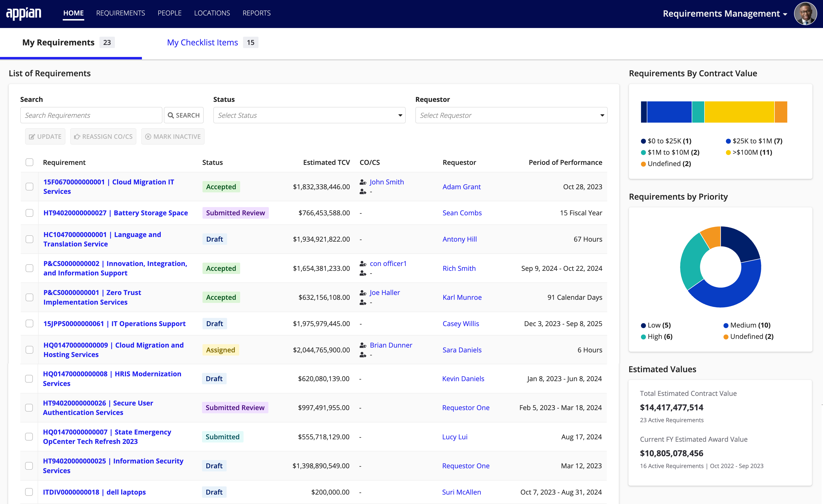The image size is (823, 504).
Task: Click the 91 Calendar Days cell
Action: tap(575, 297)
